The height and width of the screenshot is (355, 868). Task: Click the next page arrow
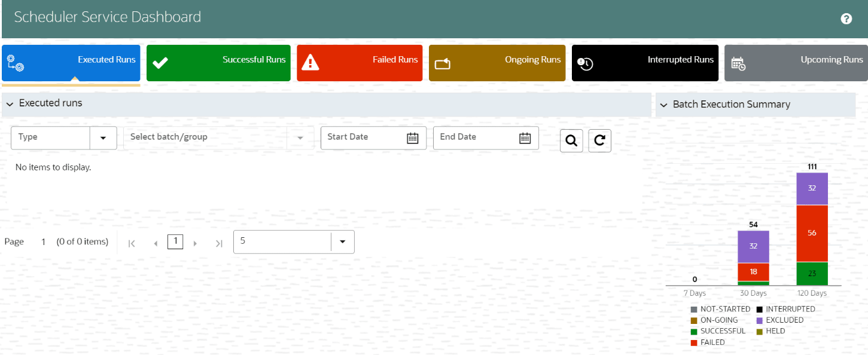(195, 243)
